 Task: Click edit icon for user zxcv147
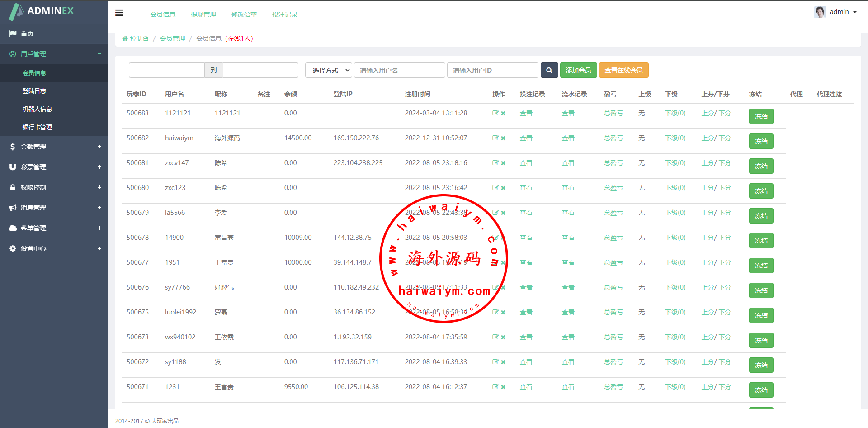coord(495,163)
